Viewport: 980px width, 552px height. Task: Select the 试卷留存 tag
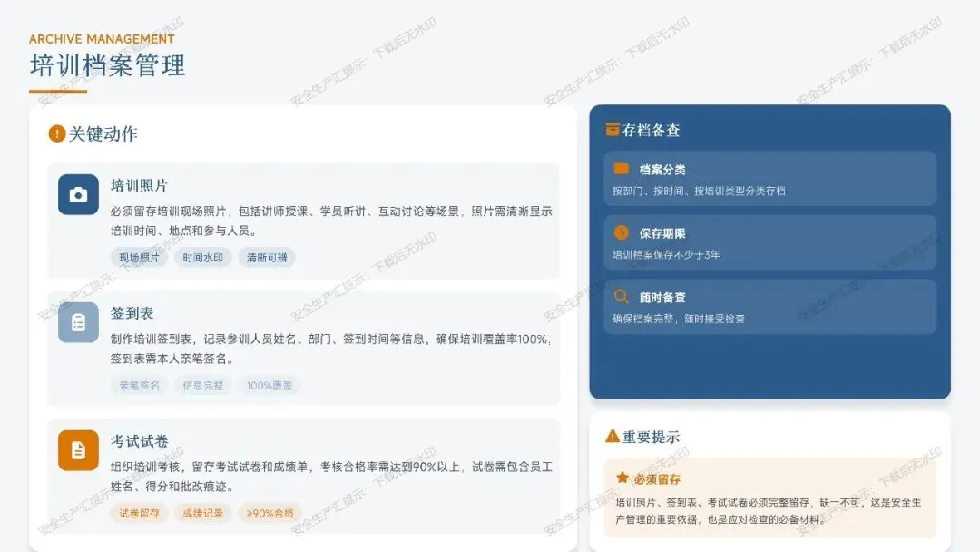point(140,513)
